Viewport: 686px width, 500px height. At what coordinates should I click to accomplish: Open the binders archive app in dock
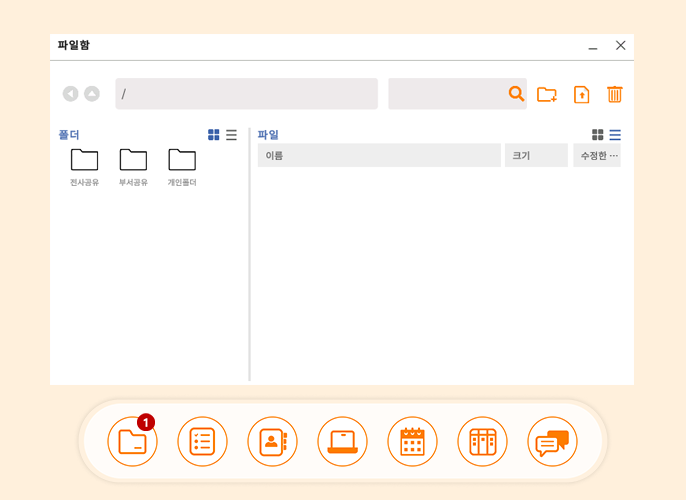coord(482,441)
